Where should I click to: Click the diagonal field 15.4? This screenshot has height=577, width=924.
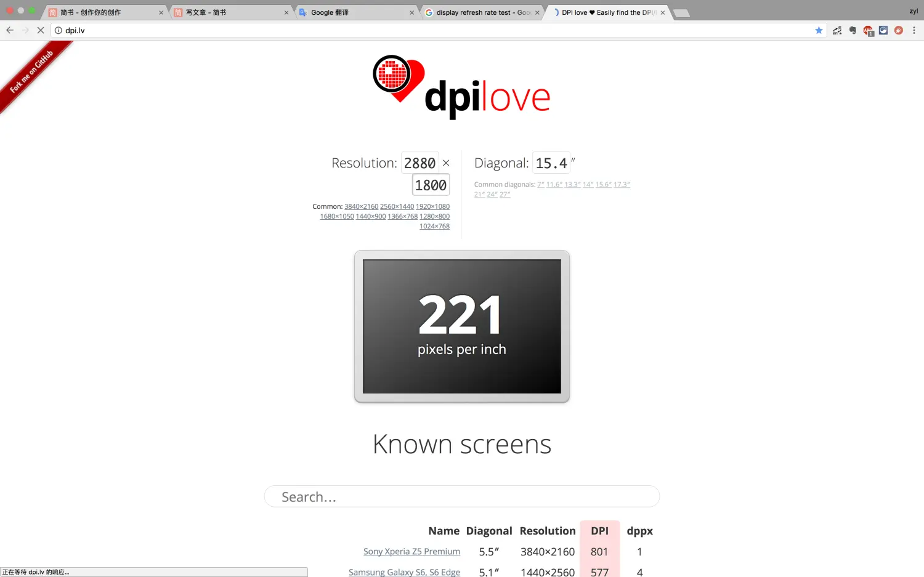pyautogui.click(x=551, y=163)
